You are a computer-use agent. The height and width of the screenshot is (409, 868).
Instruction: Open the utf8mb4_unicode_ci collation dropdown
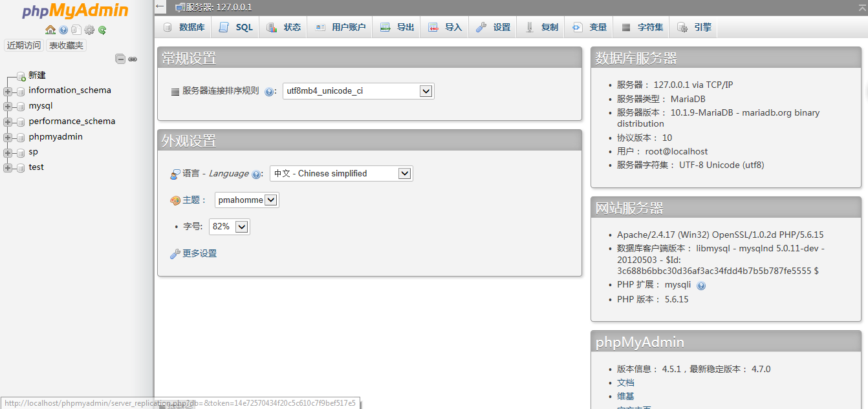[358, 91]
